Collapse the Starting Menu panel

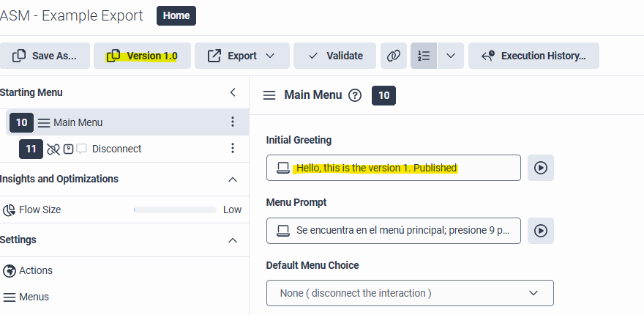coord(233,92)
